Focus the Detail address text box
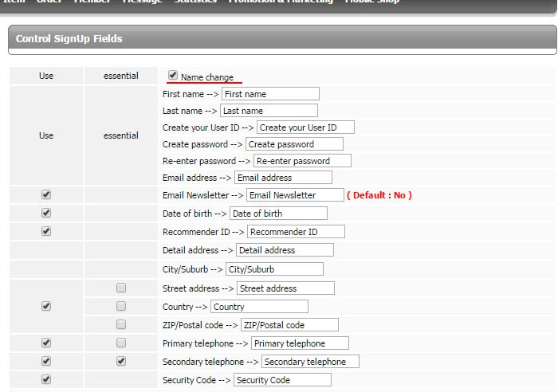The width and height of the screenshot is (558, 392). [x=285, y=250]
